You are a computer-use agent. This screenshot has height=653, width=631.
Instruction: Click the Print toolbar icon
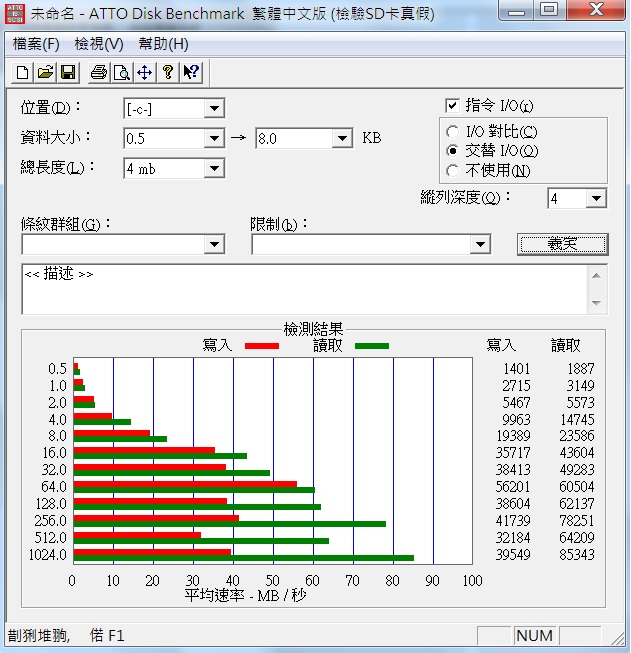pyautogui.click(x=99, y=72)
